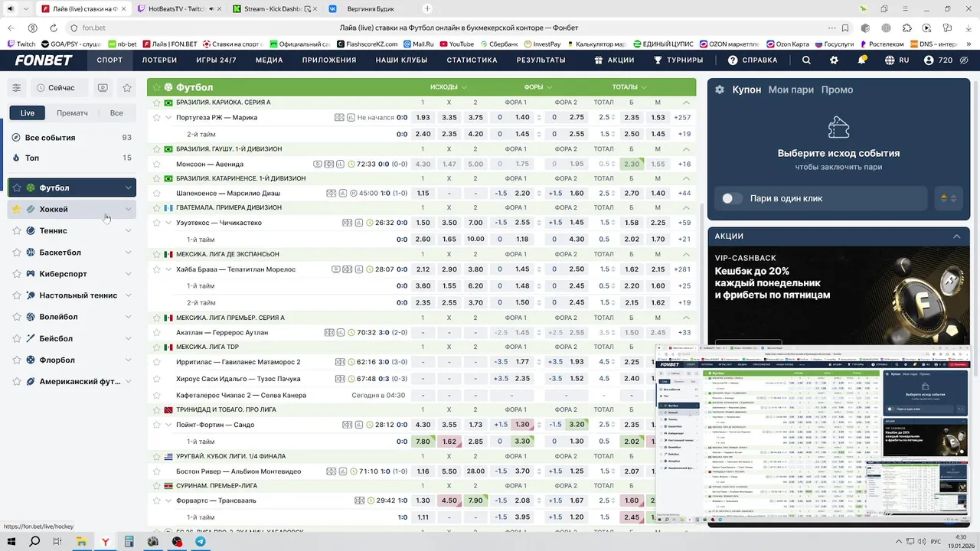980x551 pixels.
Task: Open +257 more markets for Португеза РЖ
Action: click(681, 118)
